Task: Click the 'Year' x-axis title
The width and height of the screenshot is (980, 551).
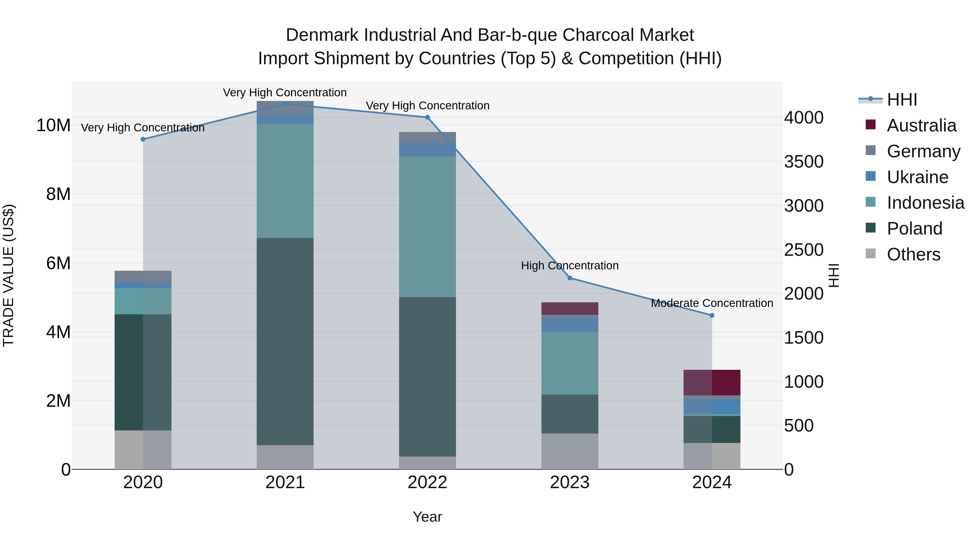Action: 427,517
